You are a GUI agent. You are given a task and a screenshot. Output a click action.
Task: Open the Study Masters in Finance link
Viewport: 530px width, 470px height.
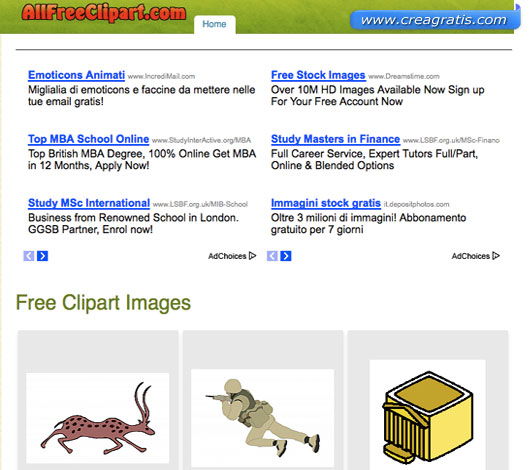click(336, 139)
